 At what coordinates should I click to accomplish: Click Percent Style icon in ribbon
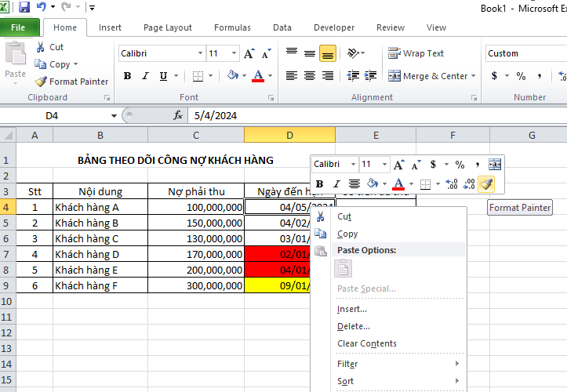[x=521, y=76]
